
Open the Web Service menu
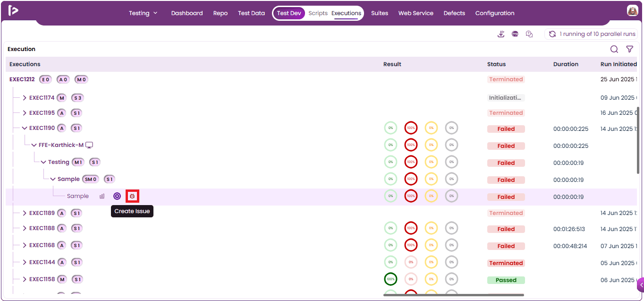pyautogui.click(x=416, y=13)
